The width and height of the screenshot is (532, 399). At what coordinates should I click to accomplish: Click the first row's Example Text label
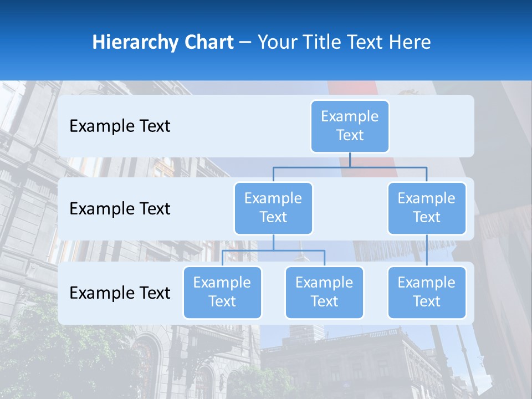click(120, 126)
